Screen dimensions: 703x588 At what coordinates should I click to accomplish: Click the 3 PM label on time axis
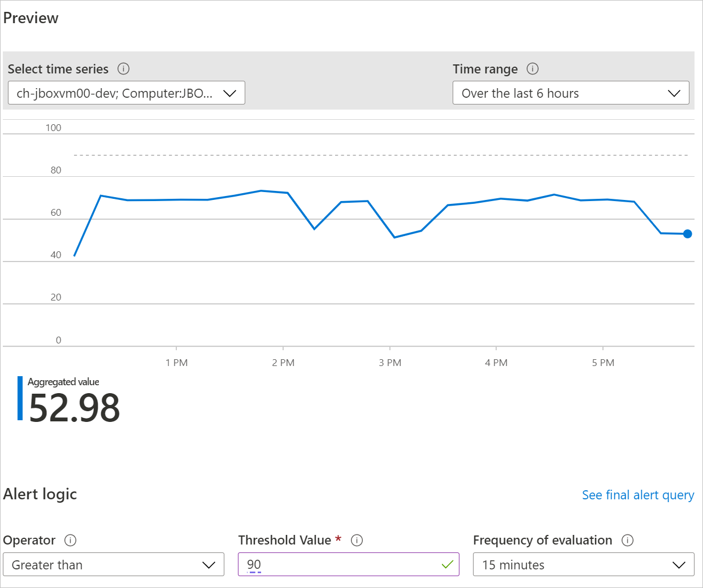point(390,363)
